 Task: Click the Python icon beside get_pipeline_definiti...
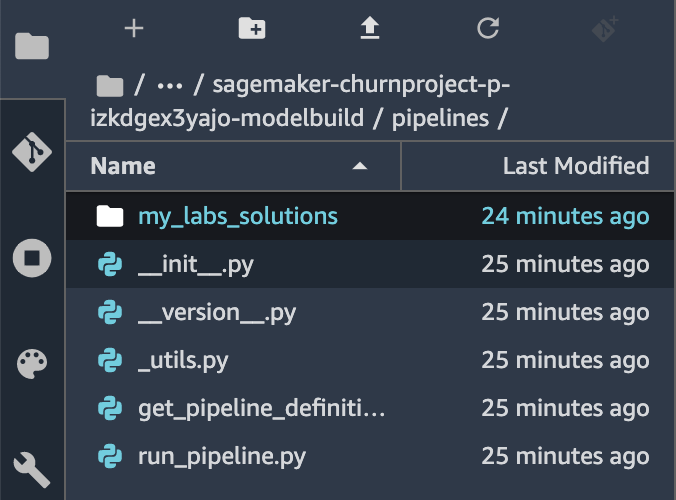pos(110,408)
